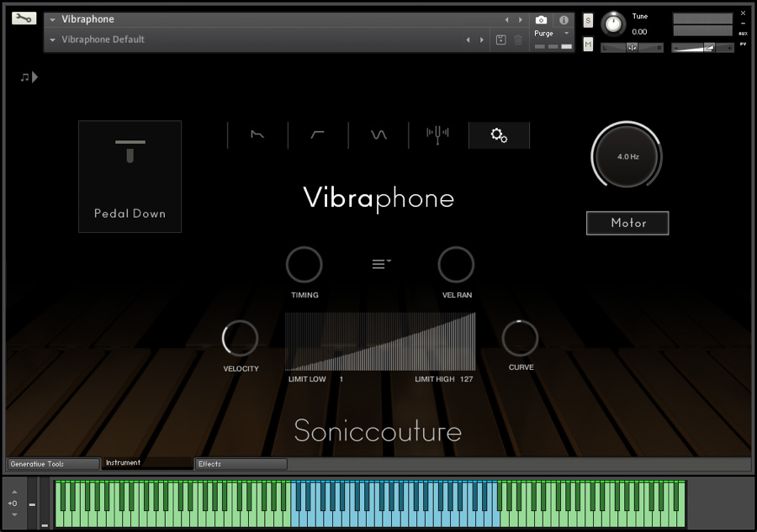Screen dimensions: 757x532
Task: Click the Vibraphone Default preset name
Action: point(103,40)
